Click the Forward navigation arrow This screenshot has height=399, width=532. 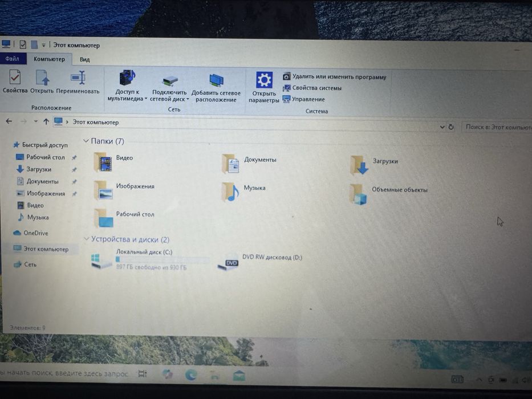23,121
